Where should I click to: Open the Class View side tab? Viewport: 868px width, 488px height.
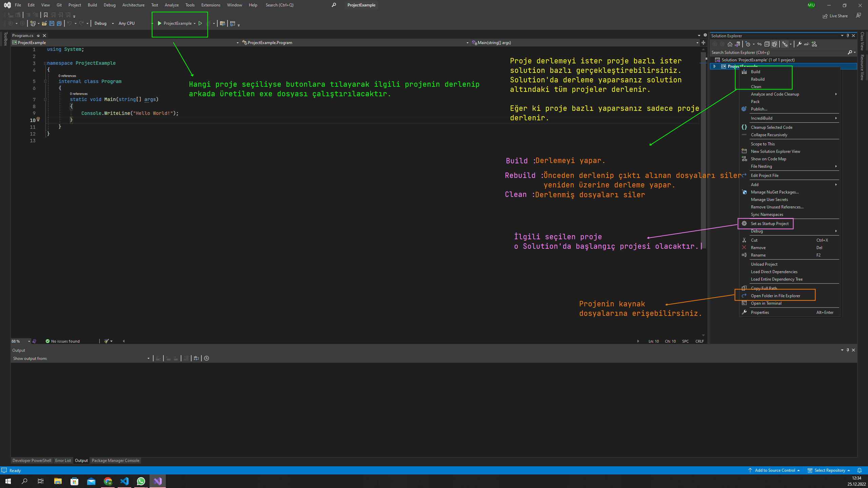point(862,41)
